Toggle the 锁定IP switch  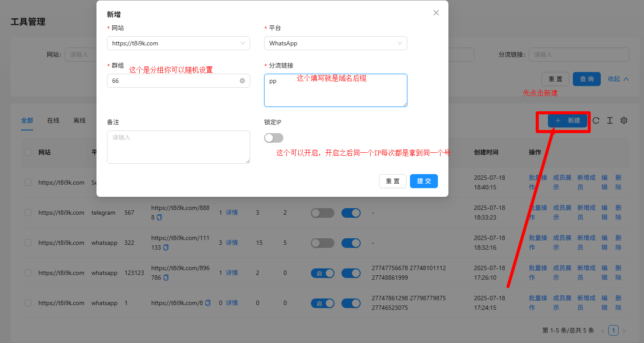tap(274, 138)
